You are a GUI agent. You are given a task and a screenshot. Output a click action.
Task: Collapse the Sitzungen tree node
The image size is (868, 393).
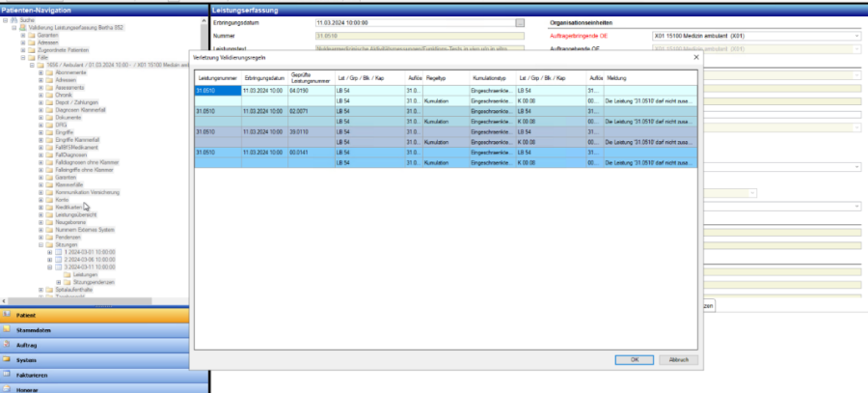(x=40, y=245)
